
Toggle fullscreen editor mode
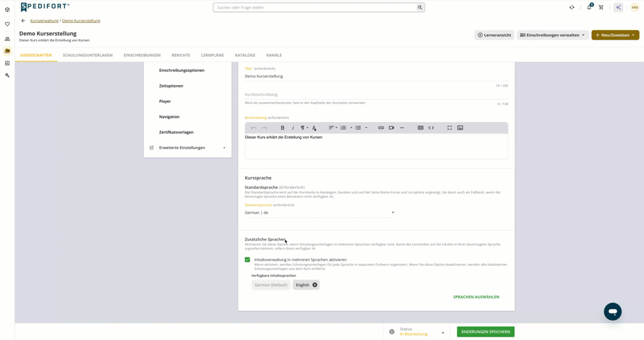(x=449, y=128)
